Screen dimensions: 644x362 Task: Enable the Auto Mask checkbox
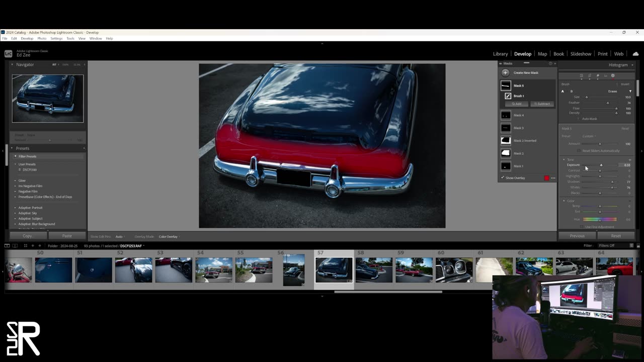[x=579, y=119]
